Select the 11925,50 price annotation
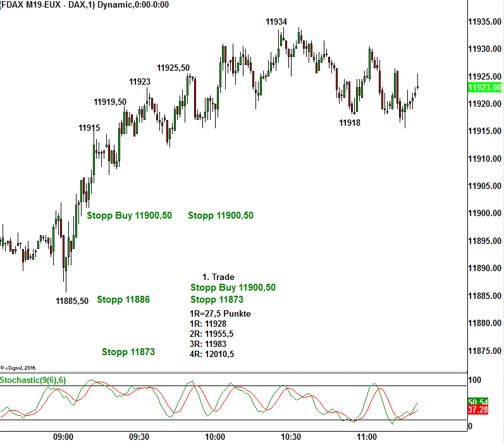504x443 pixels. (173, 68)
